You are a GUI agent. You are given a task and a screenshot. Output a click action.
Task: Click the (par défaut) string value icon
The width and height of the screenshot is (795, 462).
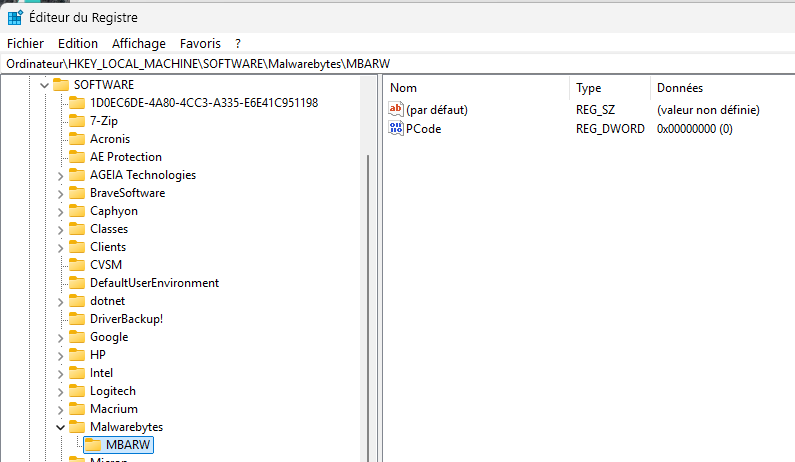click(395, 109)
